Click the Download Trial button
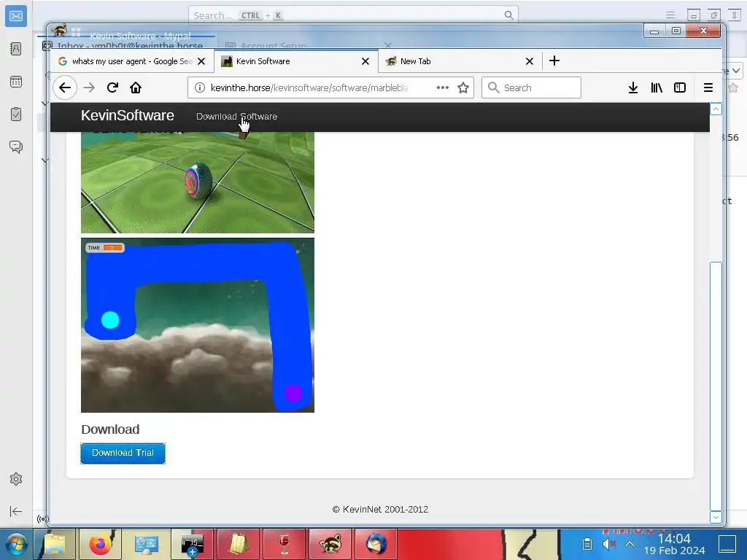 point(123,453)
